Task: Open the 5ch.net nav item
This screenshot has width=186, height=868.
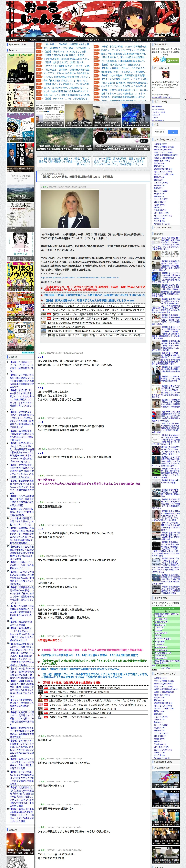Action: click(151, 40)
